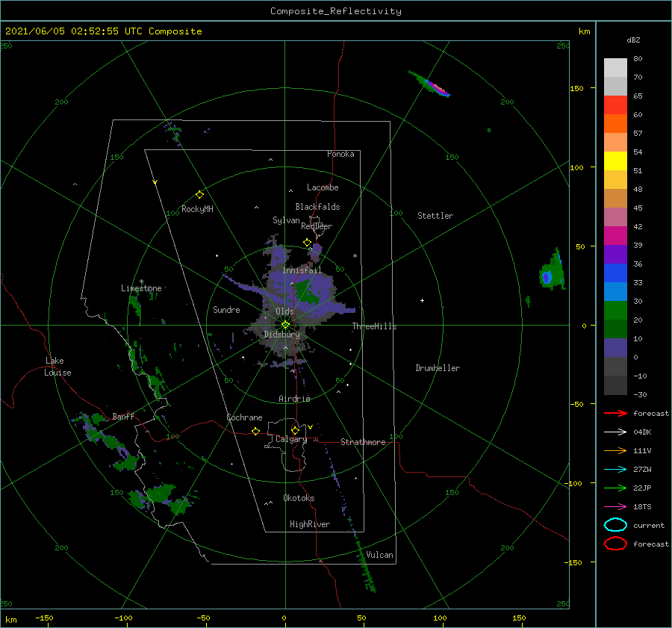
Task: Click the 'Lake Louise' label
Action: pyautogui.click(x=57, y=367)
